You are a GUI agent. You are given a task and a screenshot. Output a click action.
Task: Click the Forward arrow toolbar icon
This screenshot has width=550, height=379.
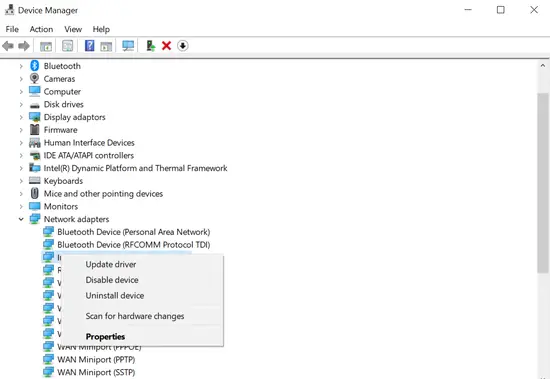pos(24,46)
